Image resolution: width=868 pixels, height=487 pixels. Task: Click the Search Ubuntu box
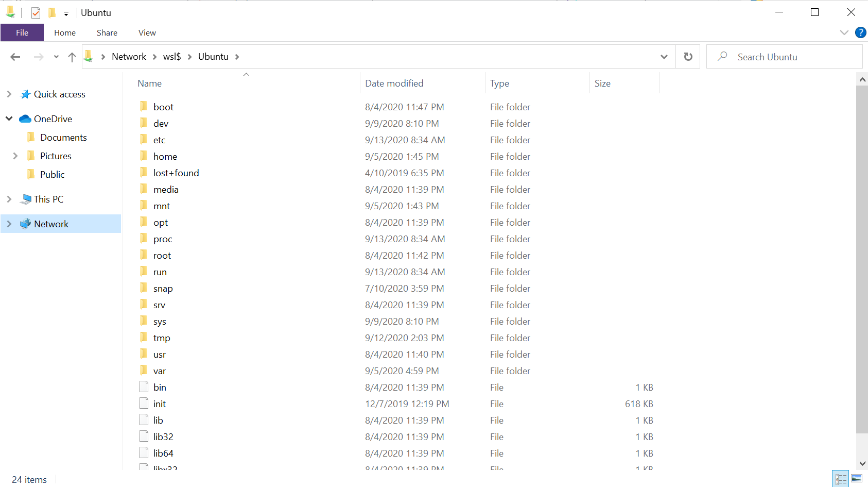click(785, 57)
